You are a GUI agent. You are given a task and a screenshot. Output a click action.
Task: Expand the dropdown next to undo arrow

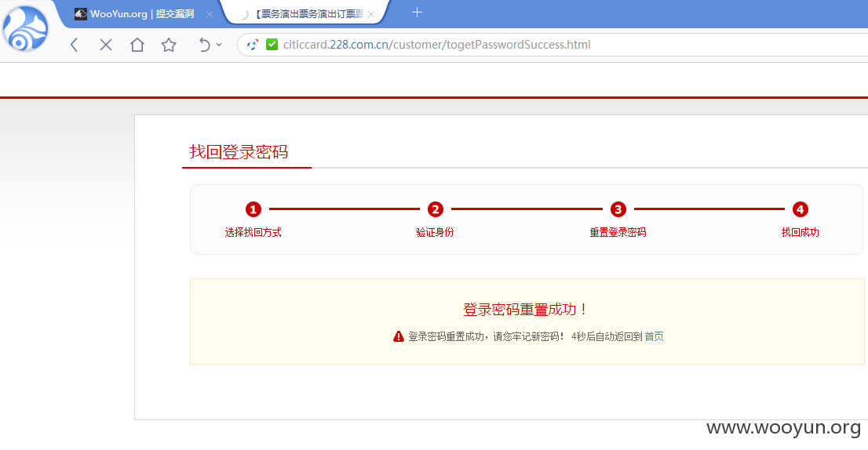coord(219,45)
